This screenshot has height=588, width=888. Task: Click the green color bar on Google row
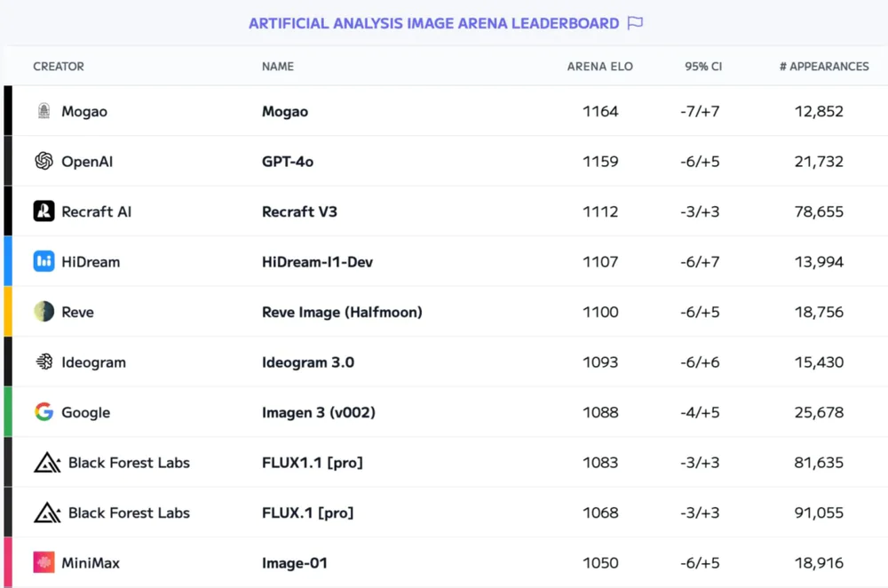(x=8, y=412)
